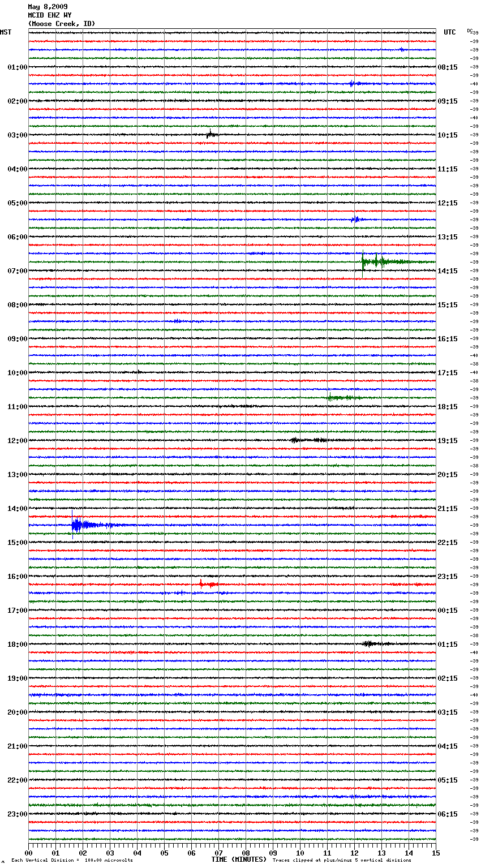Select the 04:00 MST hour label
481x868 pixels.
(x=18, y=169)
